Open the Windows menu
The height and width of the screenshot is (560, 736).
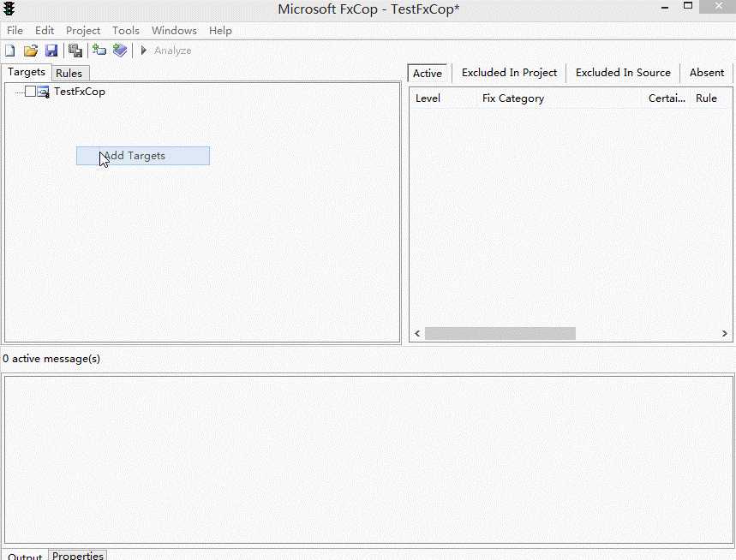[x=174, y=31]
